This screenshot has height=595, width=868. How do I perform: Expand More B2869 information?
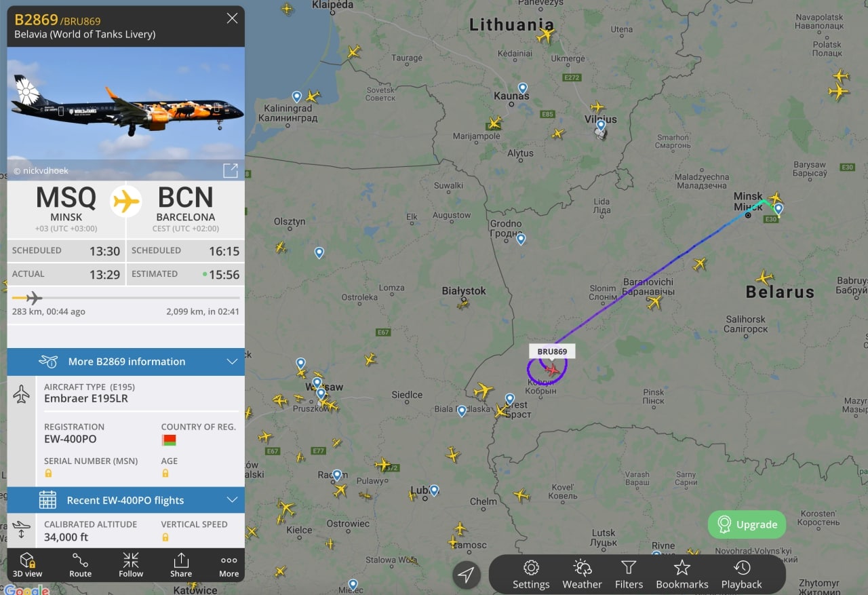click(x=126, y=362)
